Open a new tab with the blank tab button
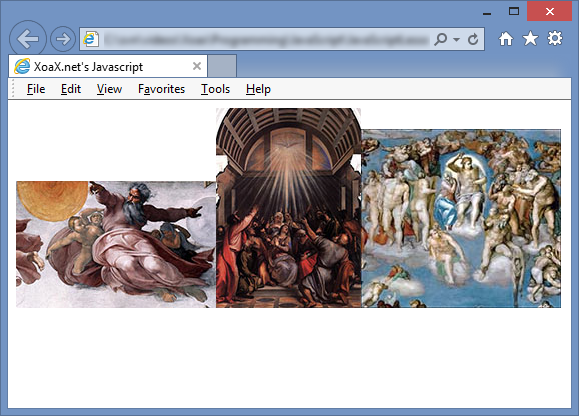The height and width of the screenshot is (416, 579). click(x=222, y=66)
